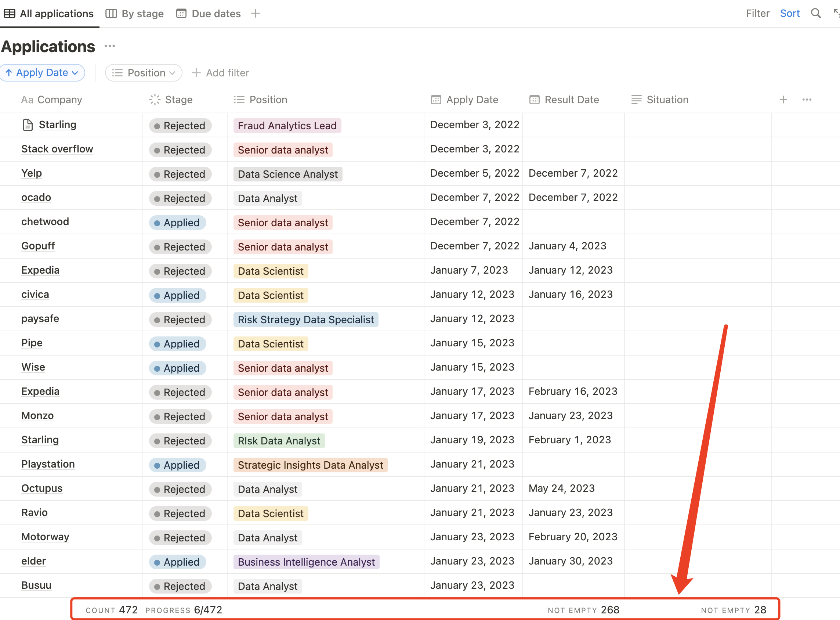The image size is (840, 620).
Task: Switch to By stage tab
Action: pyautogui.click(x=135, y=14)
